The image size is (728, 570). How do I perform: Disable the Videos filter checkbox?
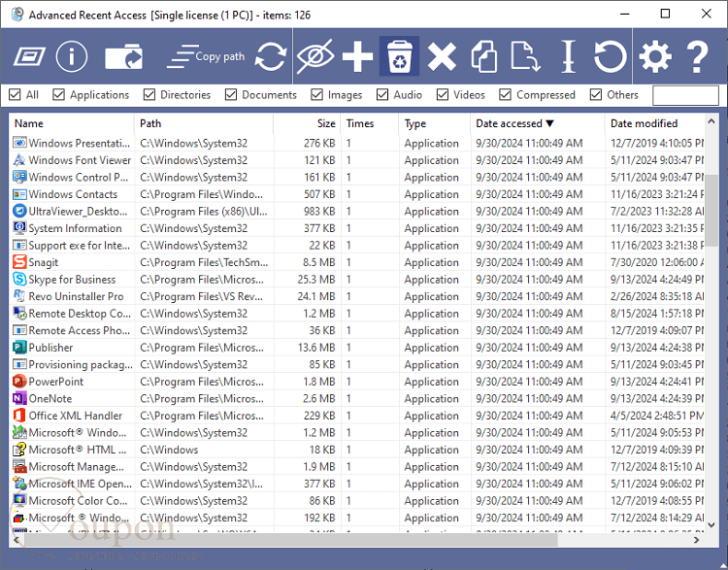point(443,95)
